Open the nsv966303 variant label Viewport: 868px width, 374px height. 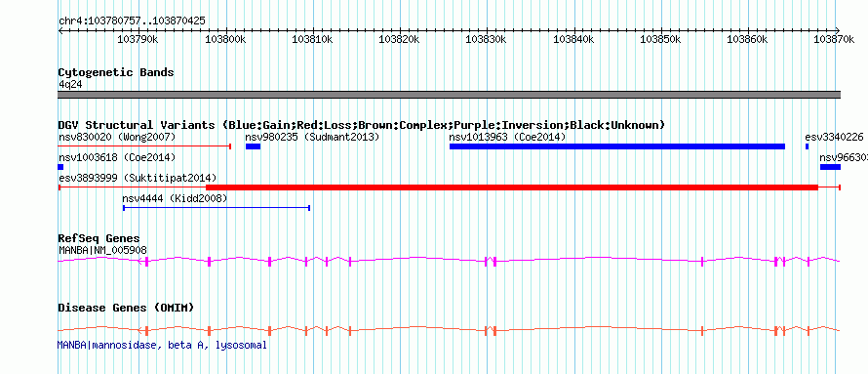pyautogui.click(x=844, y=157)
